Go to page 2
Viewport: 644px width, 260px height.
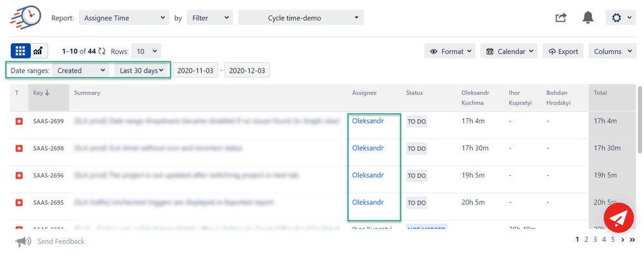[x=587, y=239]
